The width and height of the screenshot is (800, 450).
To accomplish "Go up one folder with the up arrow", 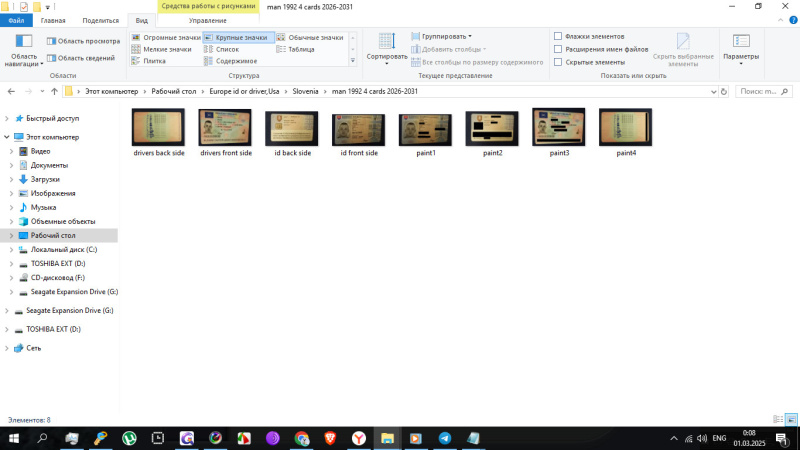I will (x=54, y=91).
